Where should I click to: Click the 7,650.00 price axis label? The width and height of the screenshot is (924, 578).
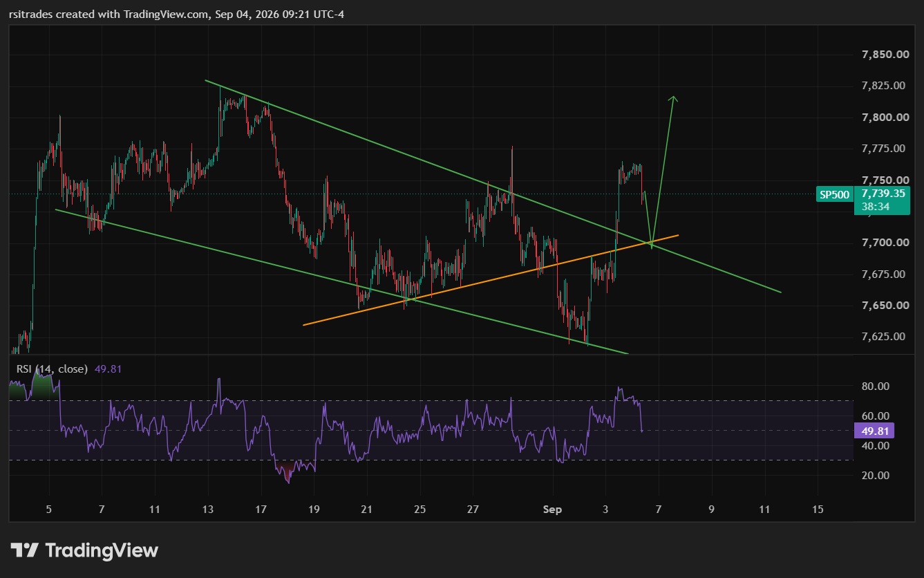[885, 306]
